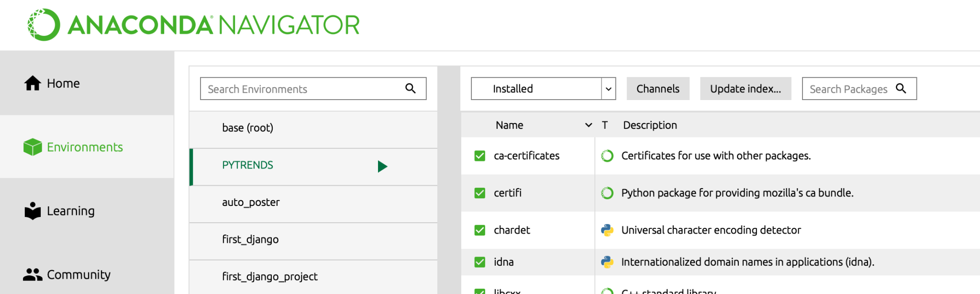Image resolution: width=980 pixels, height=294 pixels.
Task: Toggle the certifi package checkbox
Action: (479, 193)
